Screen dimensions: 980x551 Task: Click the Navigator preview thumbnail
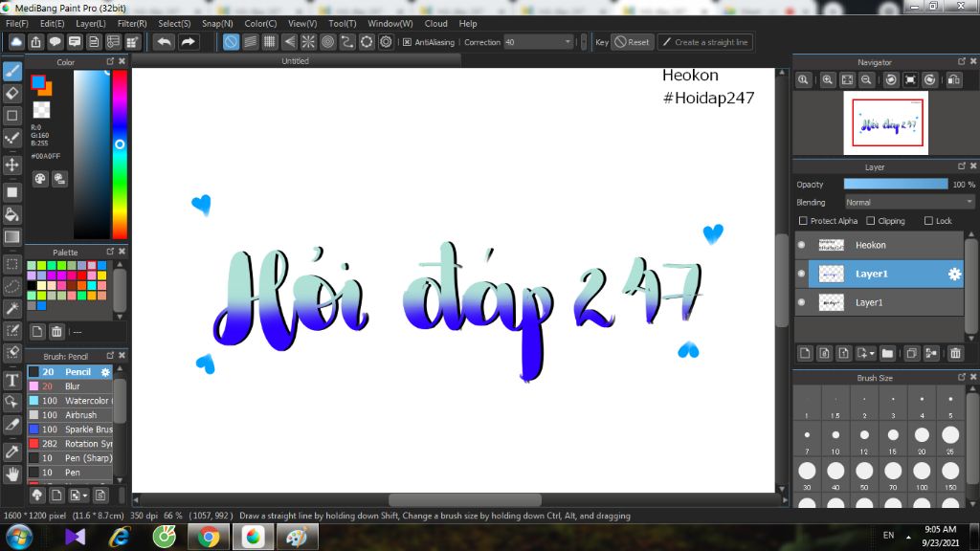pyautogui.click(x=885, y=123)
